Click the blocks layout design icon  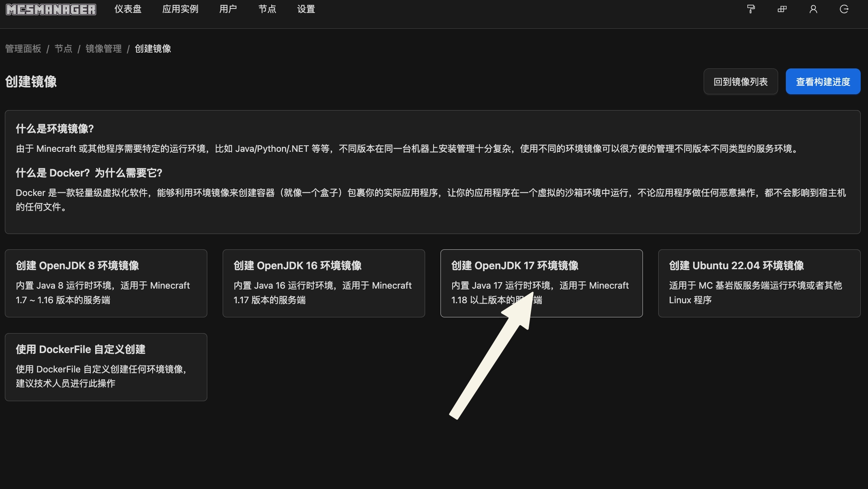(782, 9)
